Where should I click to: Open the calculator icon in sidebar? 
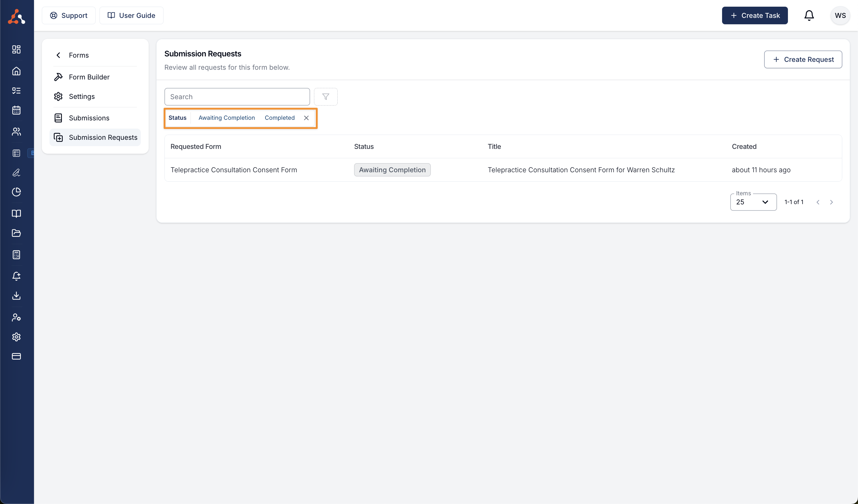coord(16,254)
